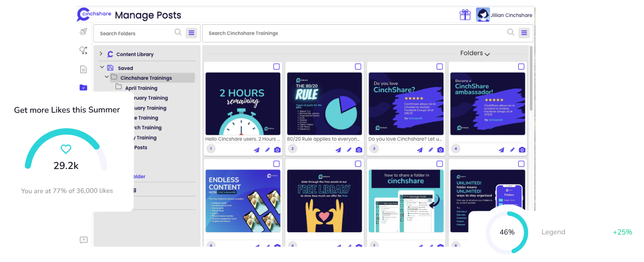Viewport: 644px width, 262px height.
Task: Open hamburger menu beside Search Cinchshare Trainings
Action: coord(524,33)
